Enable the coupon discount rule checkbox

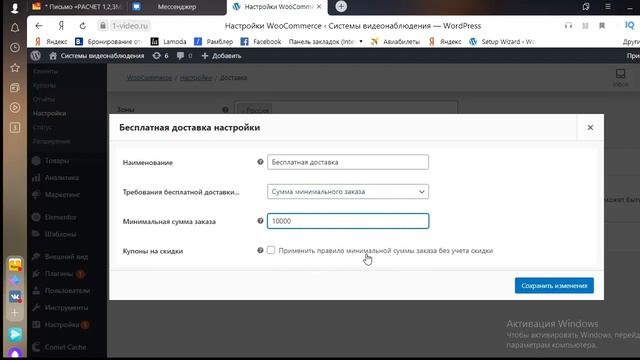coord(271,250)
